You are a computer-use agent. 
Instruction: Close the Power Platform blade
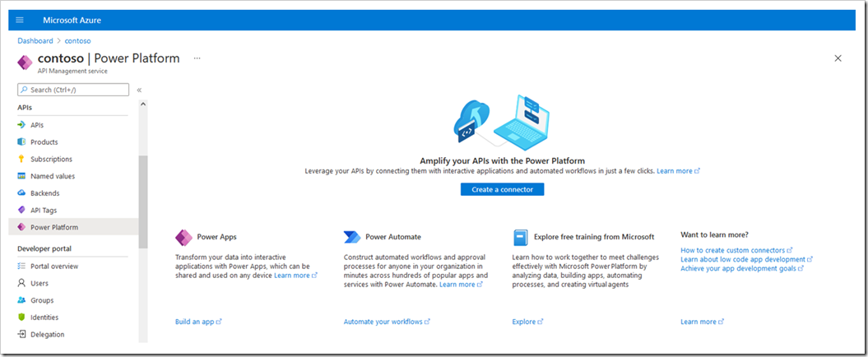(838, 58)
